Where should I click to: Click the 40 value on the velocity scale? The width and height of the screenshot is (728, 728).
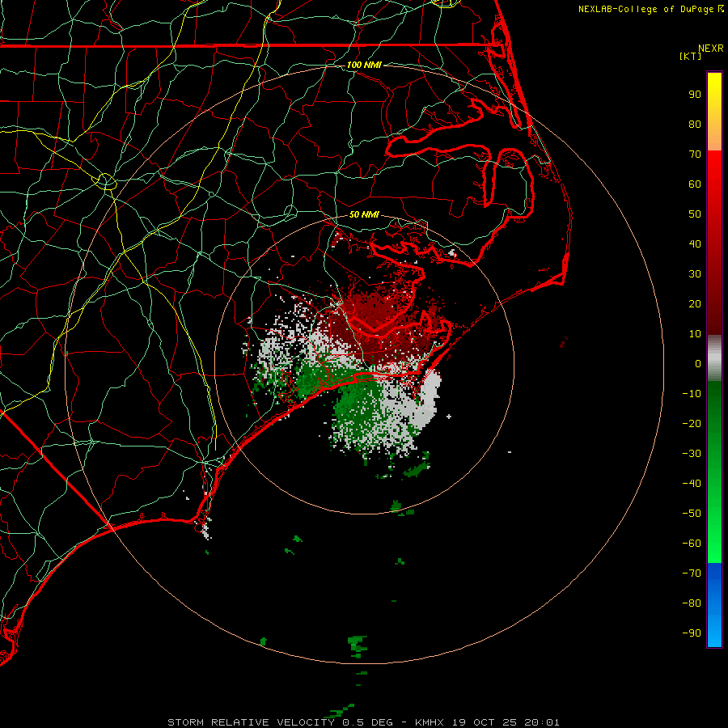pyautogui.click(x=695, y=244)
